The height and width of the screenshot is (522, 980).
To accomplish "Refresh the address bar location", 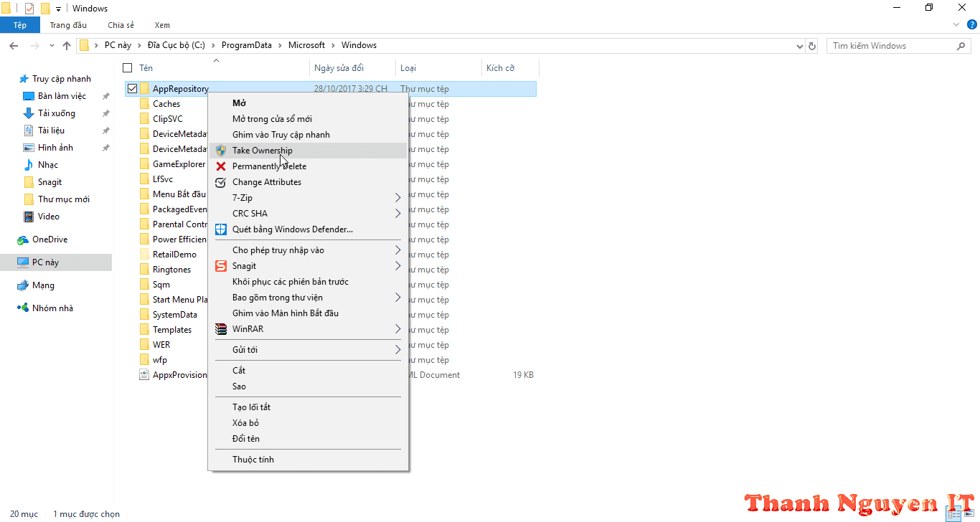I will point(812,46).
